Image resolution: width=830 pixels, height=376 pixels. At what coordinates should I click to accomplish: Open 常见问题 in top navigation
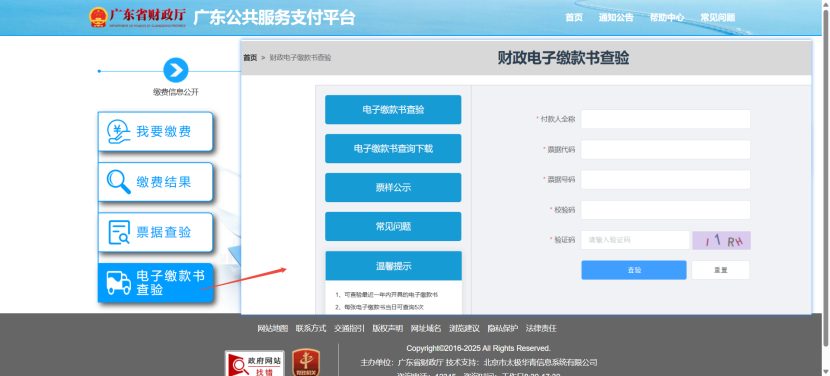tap(718, 17)
